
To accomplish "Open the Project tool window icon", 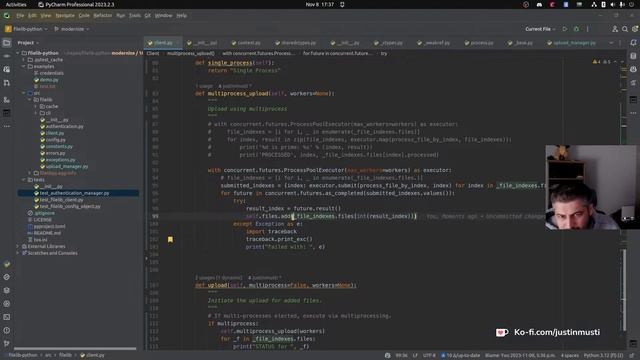I will (7, 43).
